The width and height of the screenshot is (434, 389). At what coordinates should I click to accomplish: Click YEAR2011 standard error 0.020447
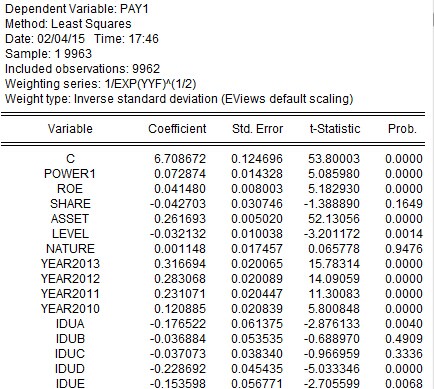coord(257,294)
